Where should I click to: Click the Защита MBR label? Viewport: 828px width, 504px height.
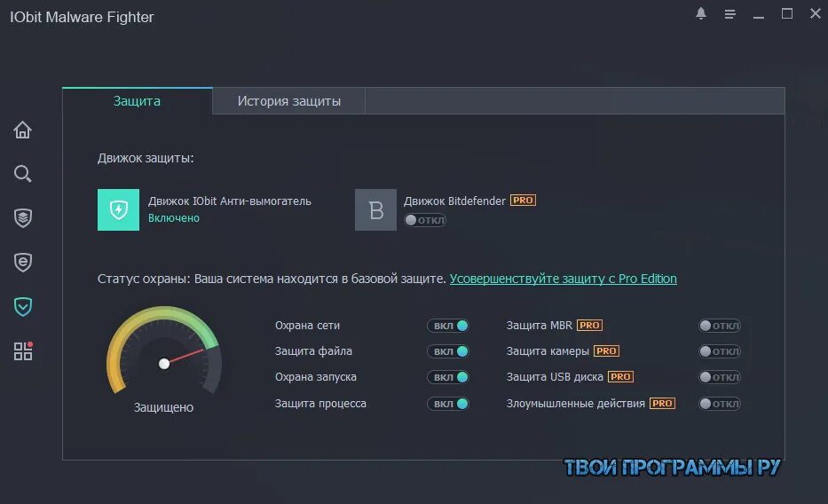[x=540, y=325]
